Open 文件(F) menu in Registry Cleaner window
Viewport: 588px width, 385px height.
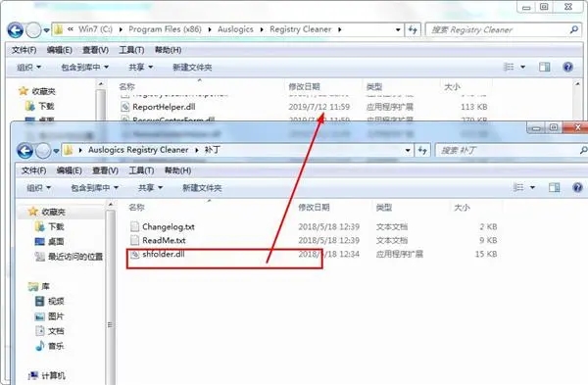point(24,50)
